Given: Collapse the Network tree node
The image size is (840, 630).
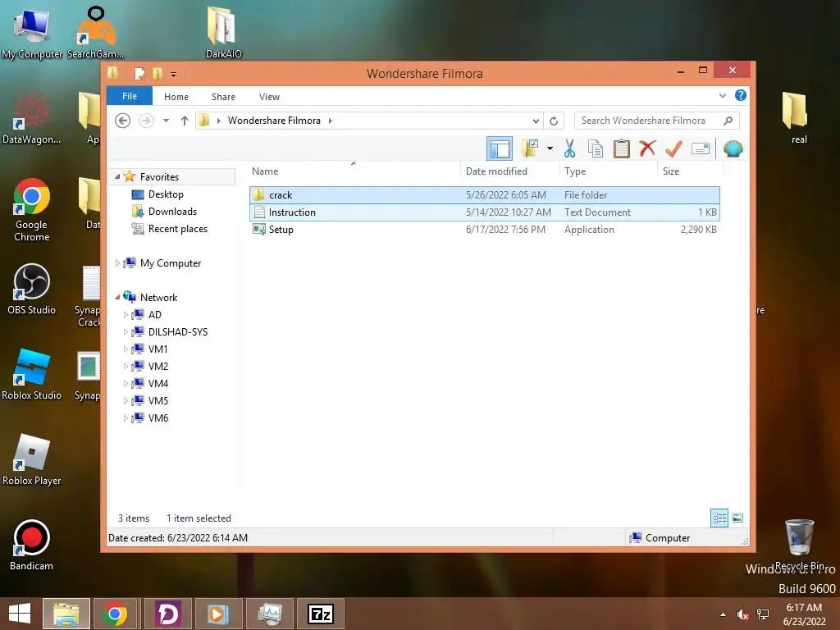Looking at the screenshot, I should coord(117,297).
